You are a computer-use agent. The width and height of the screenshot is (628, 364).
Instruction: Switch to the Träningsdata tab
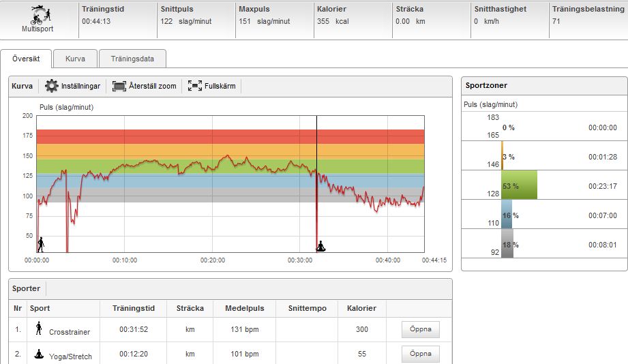[132, 59]
